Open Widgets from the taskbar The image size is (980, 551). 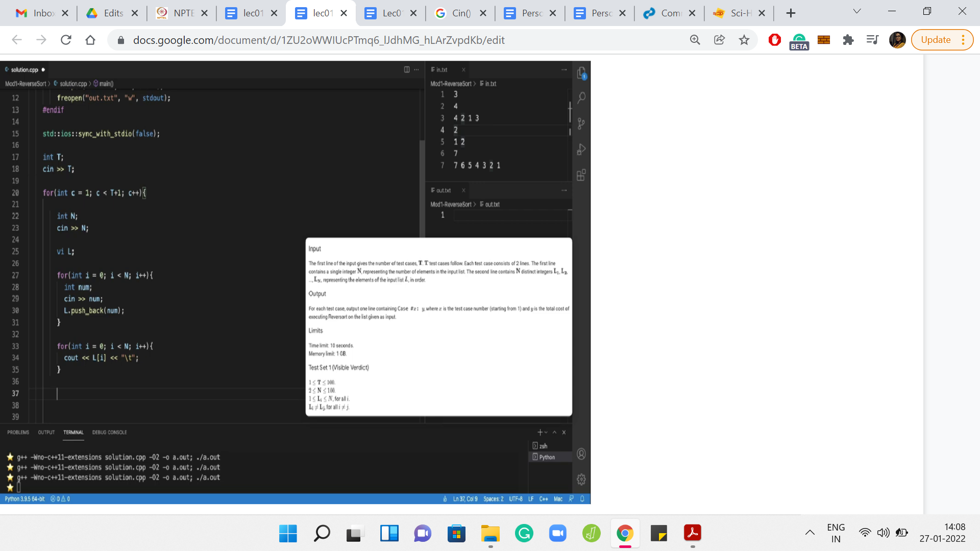pos(389,534)
